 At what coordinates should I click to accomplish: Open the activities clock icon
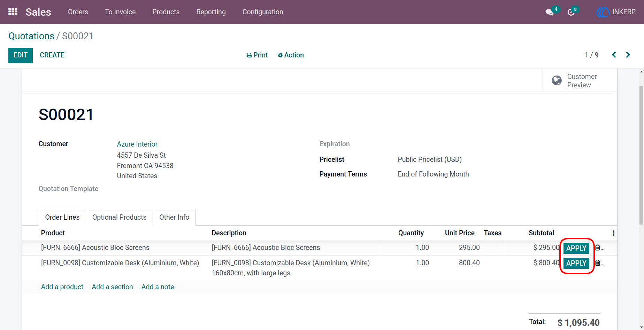tap(571, 12)
